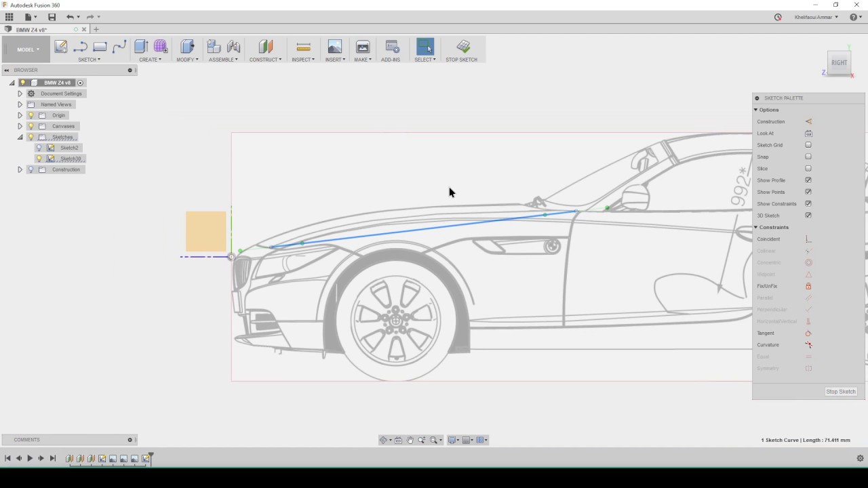This screenshot has height=488, width=868.
Task: Activate the Extrude tool icon
Action: 141,47
